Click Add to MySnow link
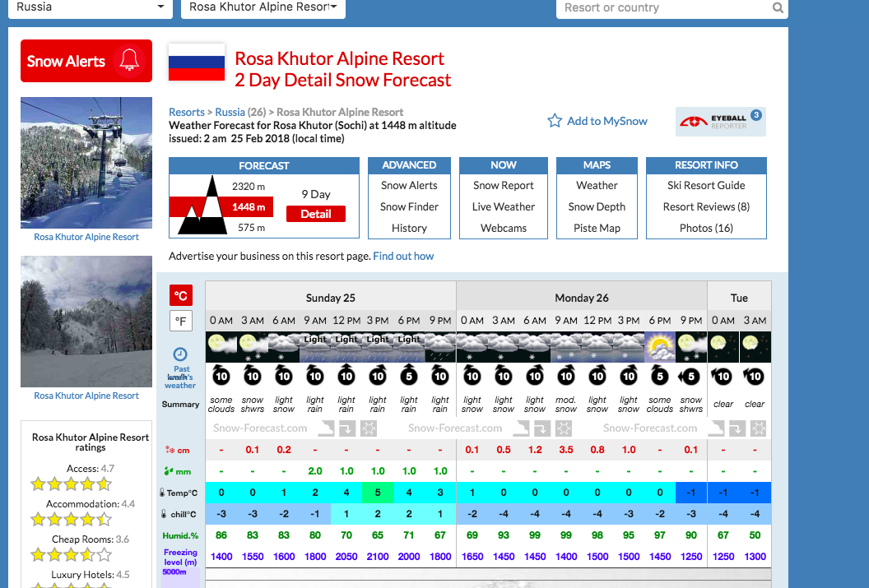Screen dimensions: 869x588 coord(606,121)
